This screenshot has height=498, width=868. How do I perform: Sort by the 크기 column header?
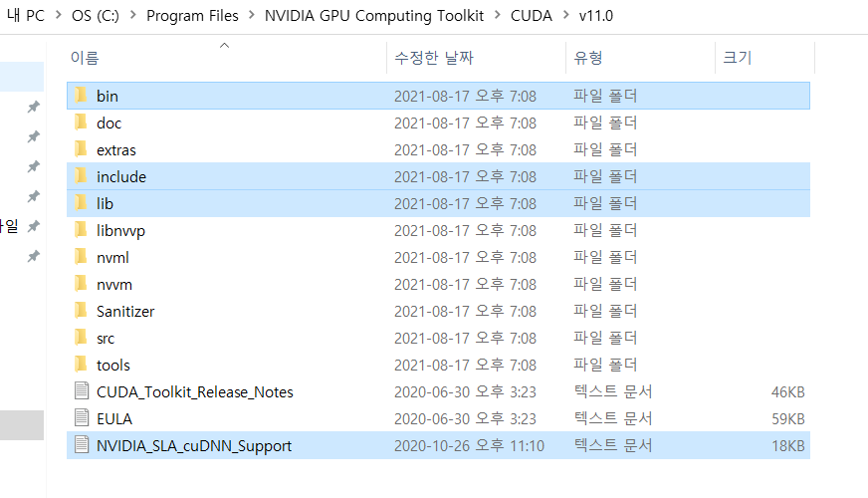(738, 58)
